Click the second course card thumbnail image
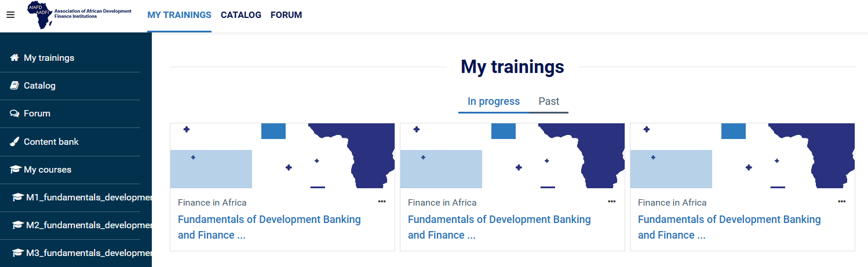868x267 pixels. tap(512, 156)
